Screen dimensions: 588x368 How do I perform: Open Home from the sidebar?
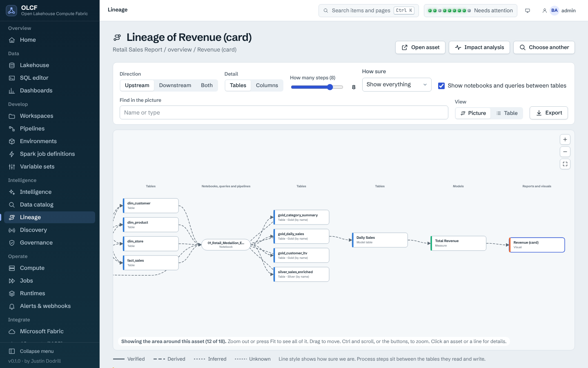[x=49, y=40]
